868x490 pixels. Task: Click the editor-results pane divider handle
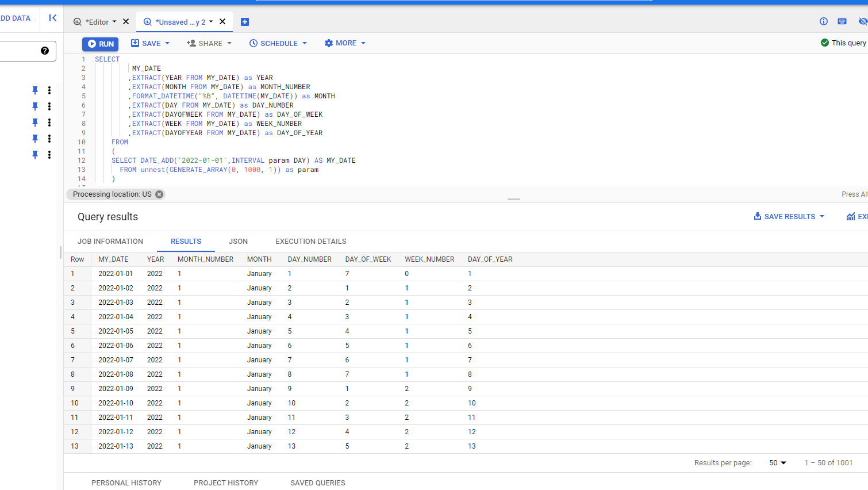coord(514,199)
